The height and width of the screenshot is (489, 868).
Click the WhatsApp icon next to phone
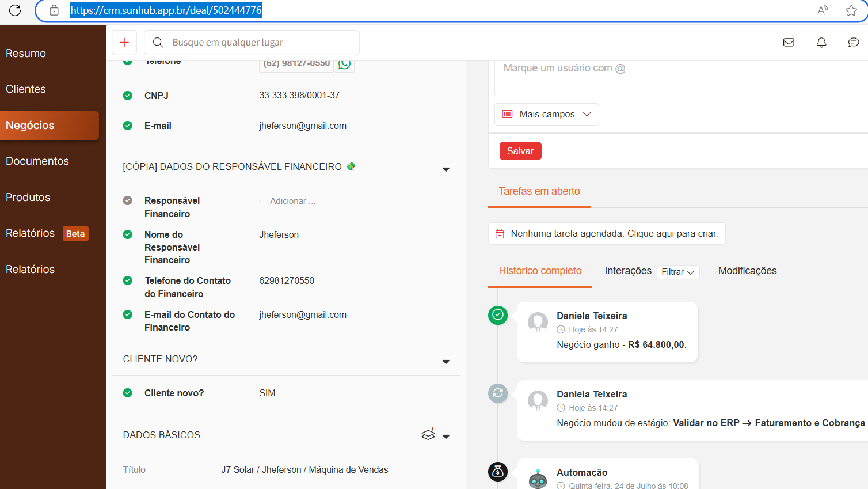[345, 64]
